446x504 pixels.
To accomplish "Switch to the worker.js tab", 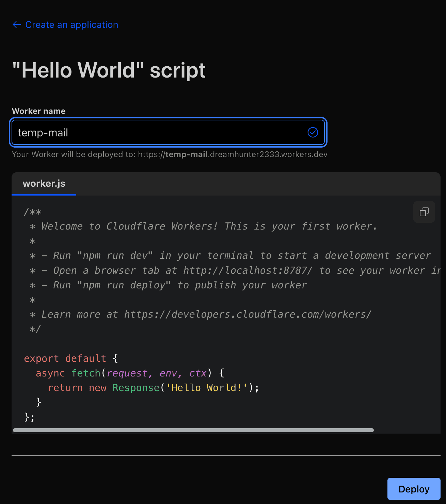I will [44, 184].
